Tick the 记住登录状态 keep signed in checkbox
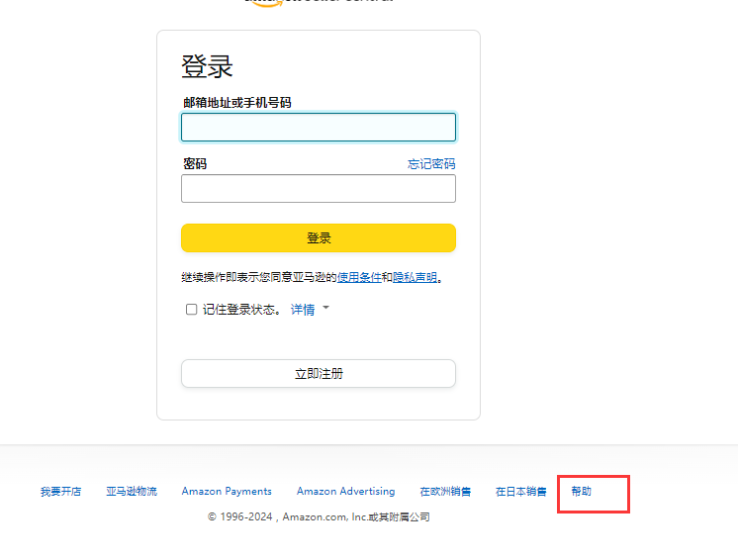The width and height of the screenshot is (738, 560). (191, 309)
